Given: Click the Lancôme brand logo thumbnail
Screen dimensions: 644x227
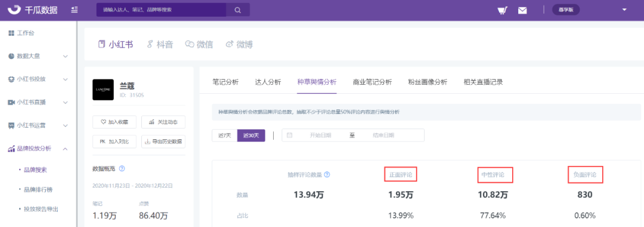Looking at the screenshot, I should click(103, 90).
